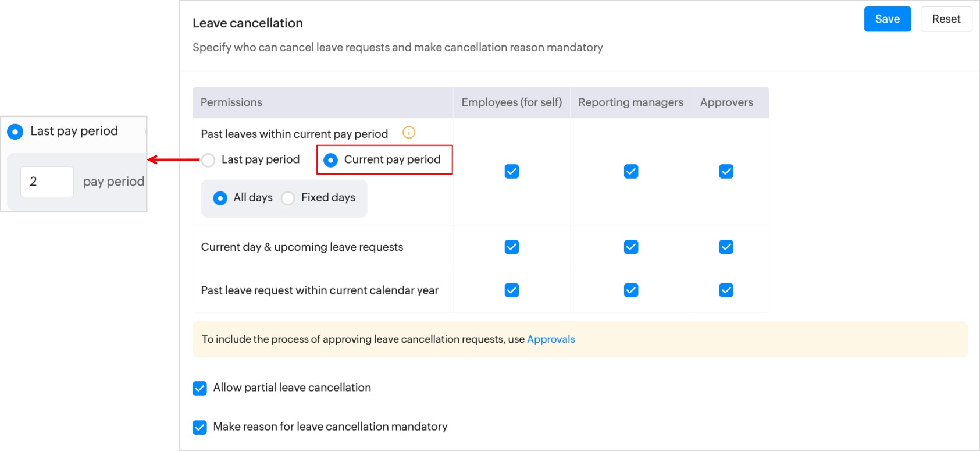This screenshot has height=451, width=980.
Task: Uncheck Make reason for leave cancellation mandatory
Action: (199, 428)
